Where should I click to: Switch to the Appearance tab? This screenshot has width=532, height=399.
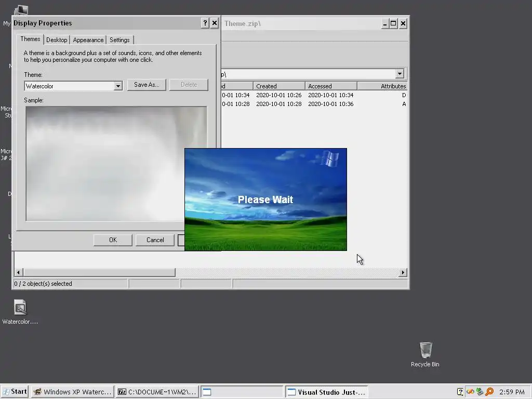(x=88, y=39)
